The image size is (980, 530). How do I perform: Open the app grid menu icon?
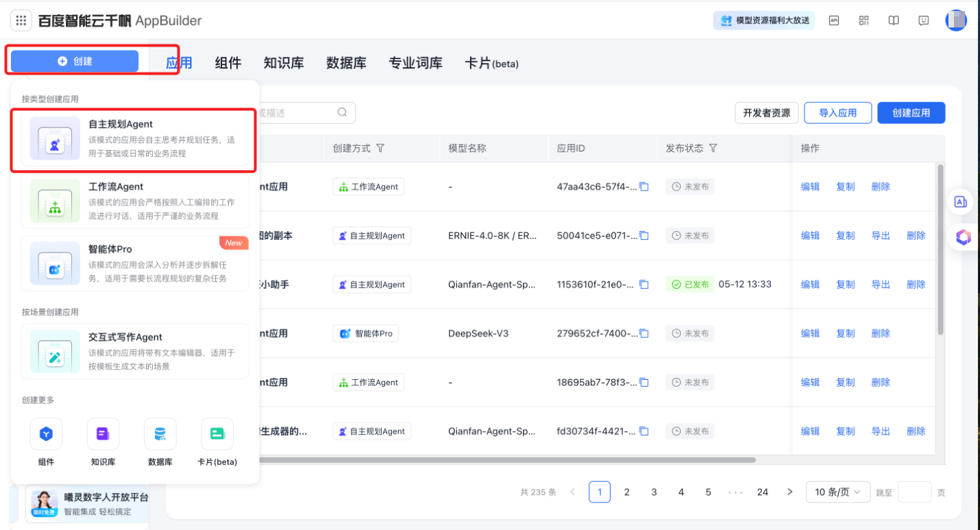21,21
